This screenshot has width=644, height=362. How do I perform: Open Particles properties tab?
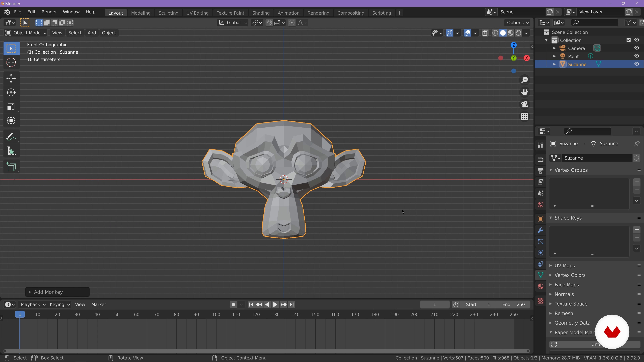(x=541, y=242)
